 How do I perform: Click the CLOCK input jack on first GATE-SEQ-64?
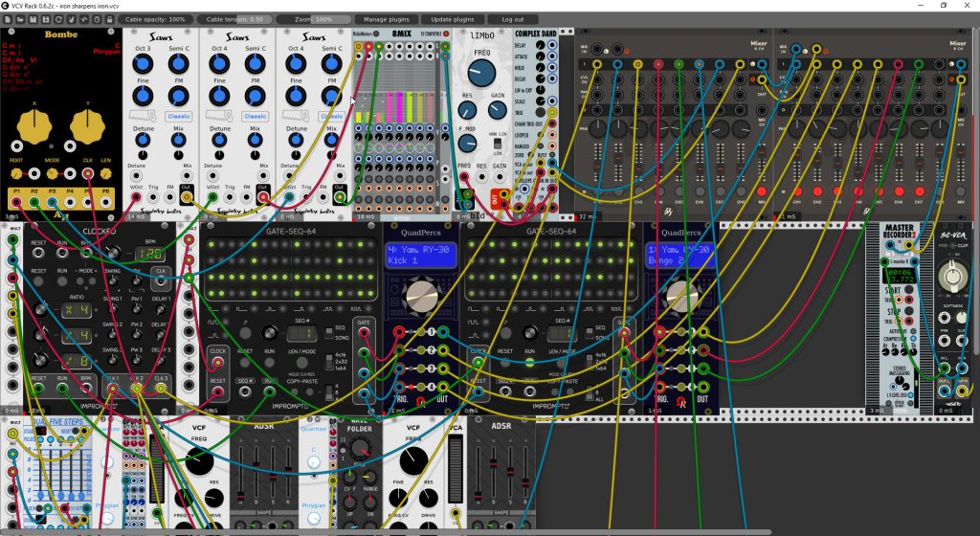click(x=217, y=363)
